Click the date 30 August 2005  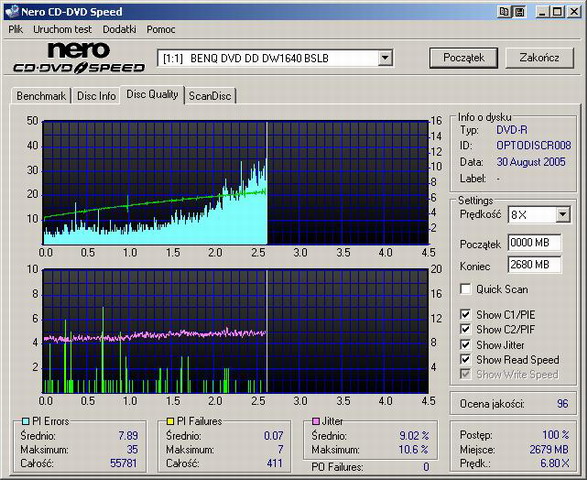pyautogui.click(x=531, y=162)
